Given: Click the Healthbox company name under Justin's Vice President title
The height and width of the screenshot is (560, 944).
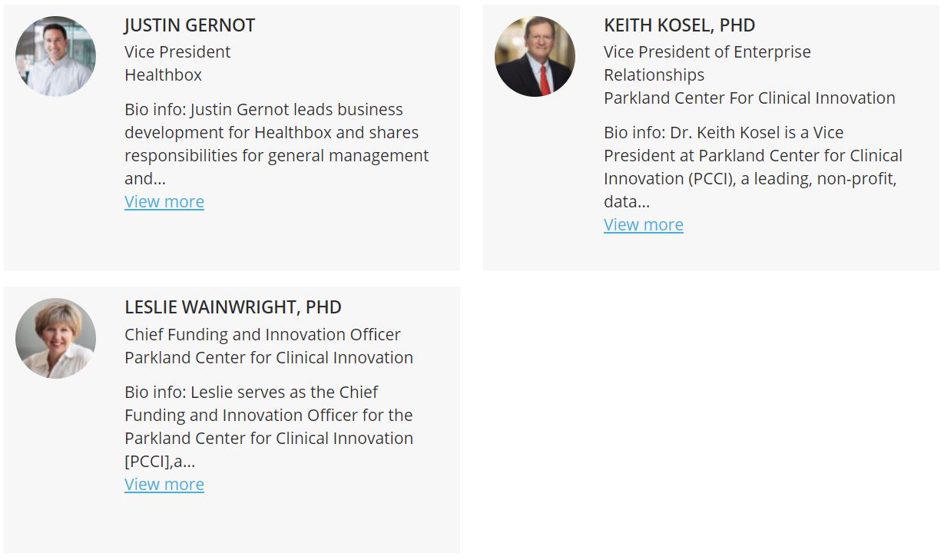Looking at the screenshot, I should 164,75.
